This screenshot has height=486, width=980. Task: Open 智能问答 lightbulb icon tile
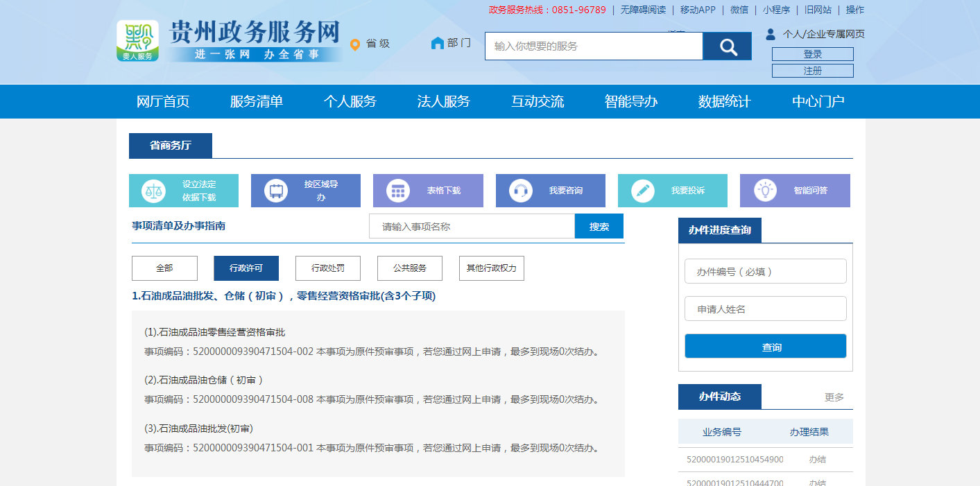click(x=765, y=191)
